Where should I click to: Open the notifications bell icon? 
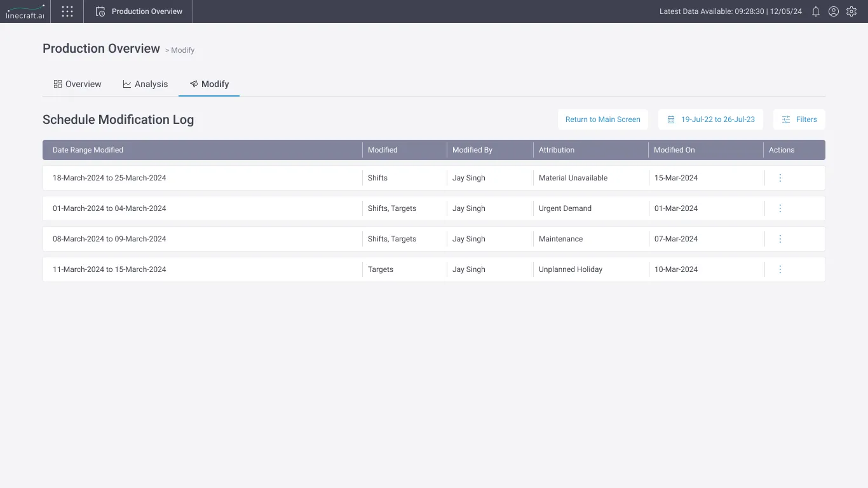point(816,11)
